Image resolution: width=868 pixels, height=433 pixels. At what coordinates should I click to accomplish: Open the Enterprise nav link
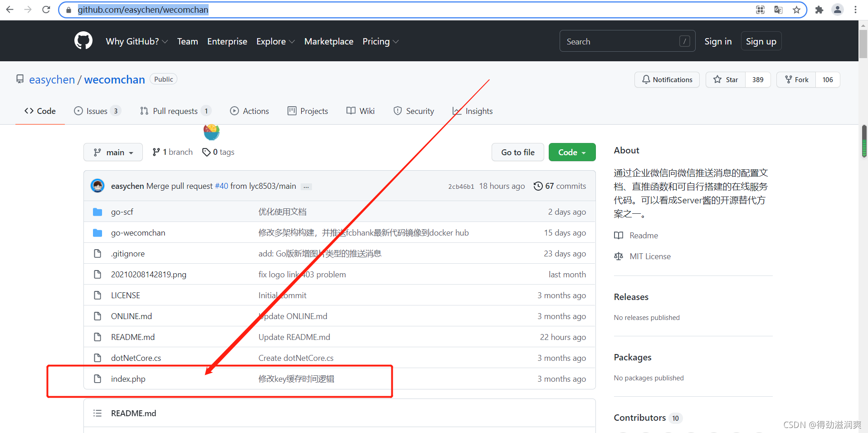click(x=227, y=41)
